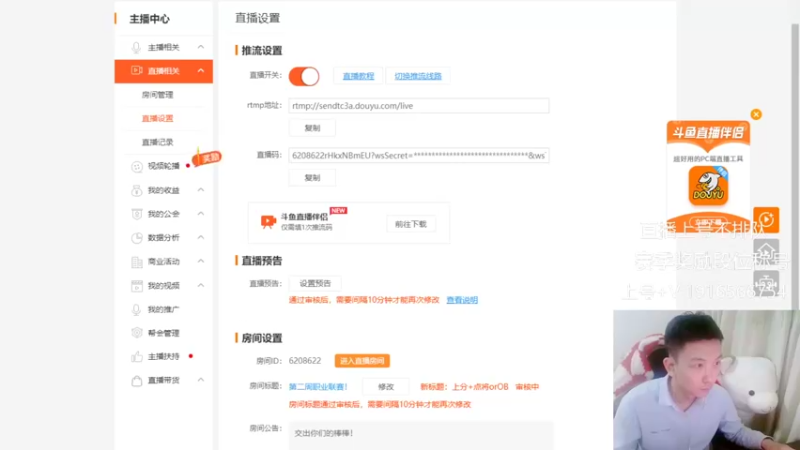Click the rtmp地址 input field
The image size is (800, 450).
click(419, 106)
